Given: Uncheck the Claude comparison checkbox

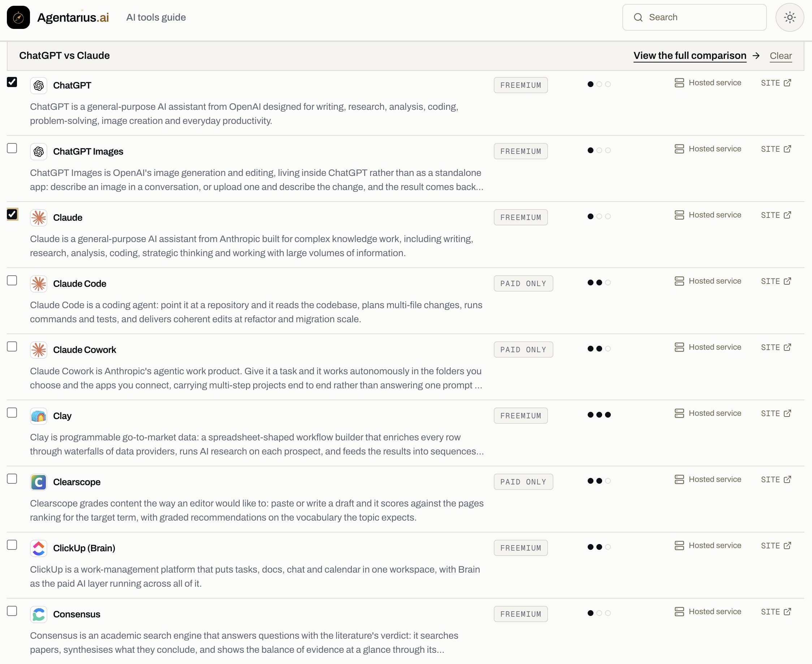Looking at the screenshot, I should (x=12, y=215).
